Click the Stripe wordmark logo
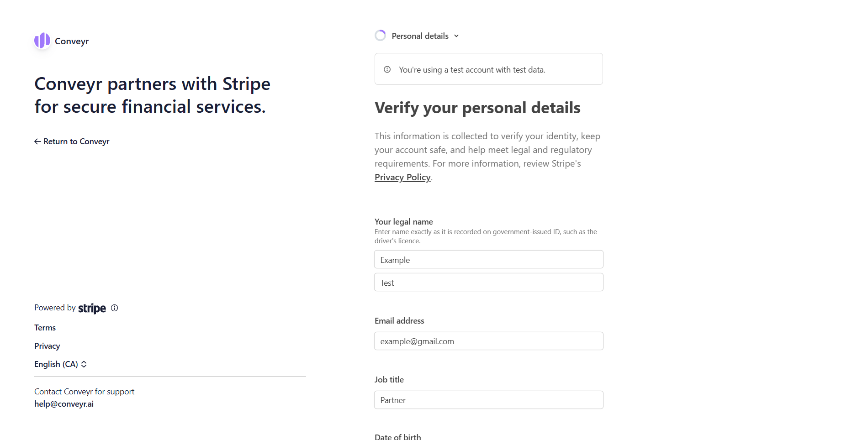This screenshot has width=868, height=440. (92, 309)
